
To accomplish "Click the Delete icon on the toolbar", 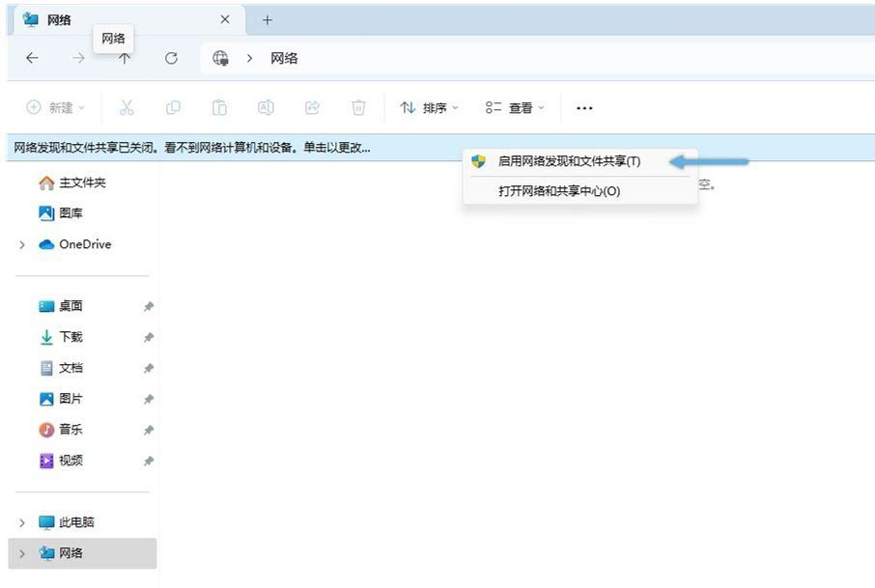I will (357, 107).
